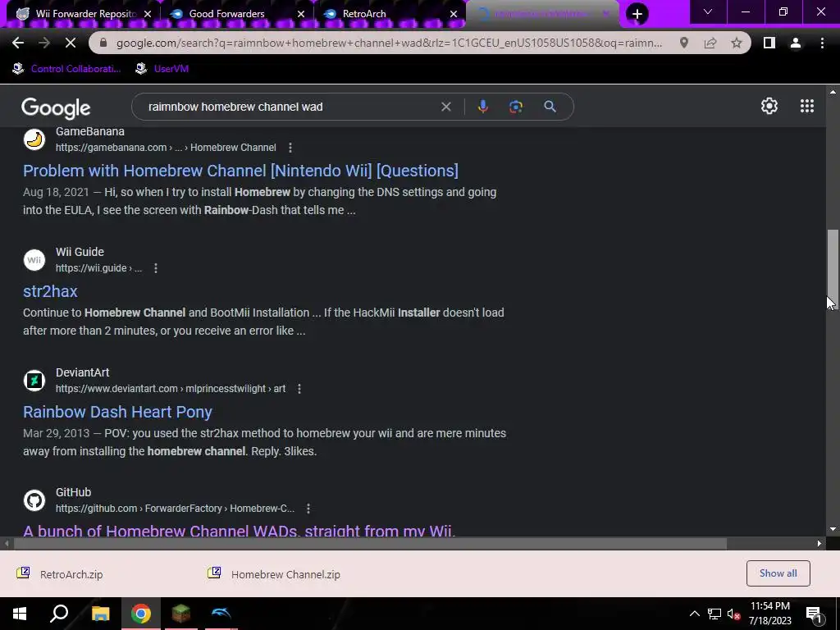Click the Google logo

tap(56, 107)
